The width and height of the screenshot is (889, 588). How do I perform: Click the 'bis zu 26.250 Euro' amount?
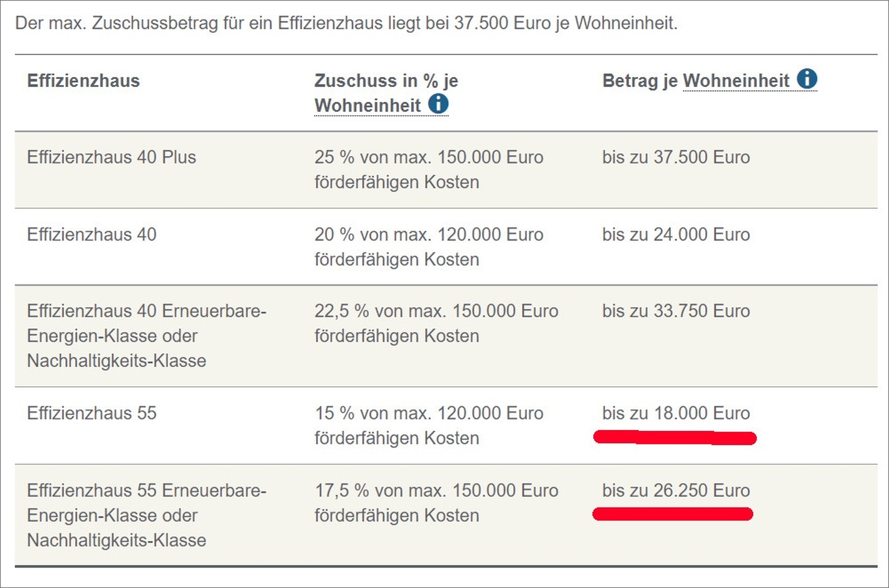click(676, 490)
